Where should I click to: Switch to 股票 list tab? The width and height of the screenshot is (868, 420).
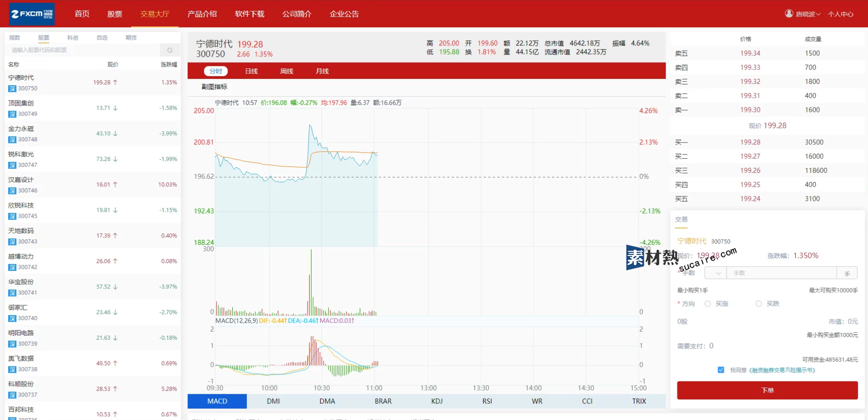click(44, 38)
